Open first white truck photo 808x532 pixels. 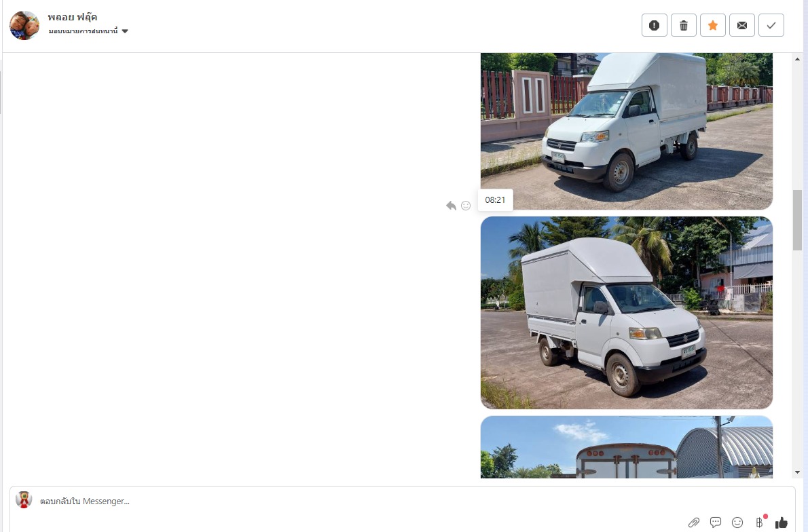click(627, 131)
